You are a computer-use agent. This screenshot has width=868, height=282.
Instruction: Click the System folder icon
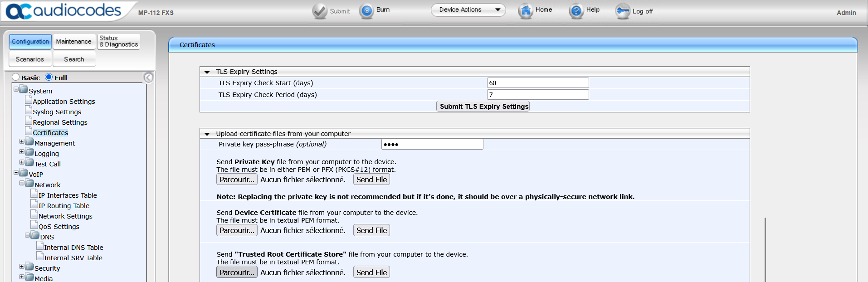[24, 90]
